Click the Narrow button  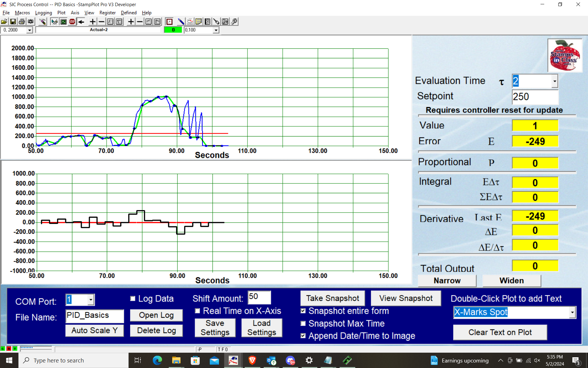pyautogui.click(x=447, y=281)
